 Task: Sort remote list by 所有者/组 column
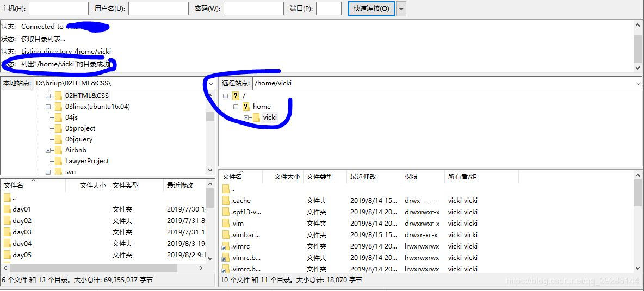[482, 177]
